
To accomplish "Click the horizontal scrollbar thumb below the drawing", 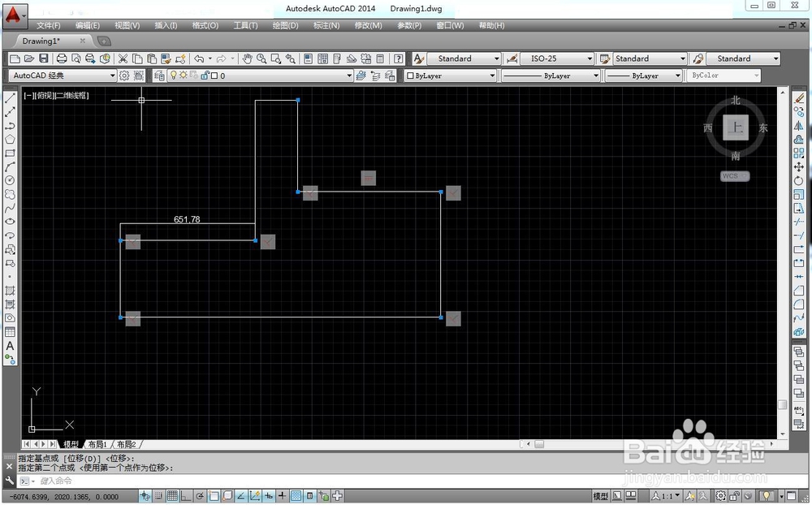I will tap(539, 444).
